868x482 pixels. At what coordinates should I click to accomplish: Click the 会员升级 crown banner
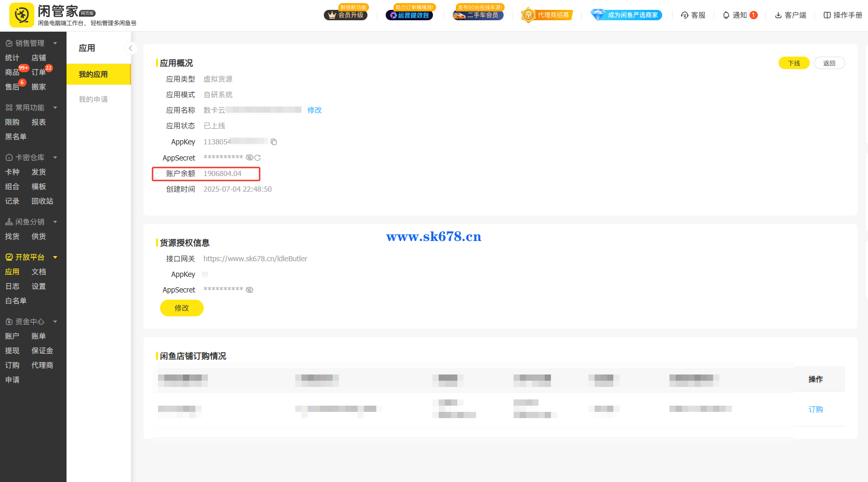point(346,15)
